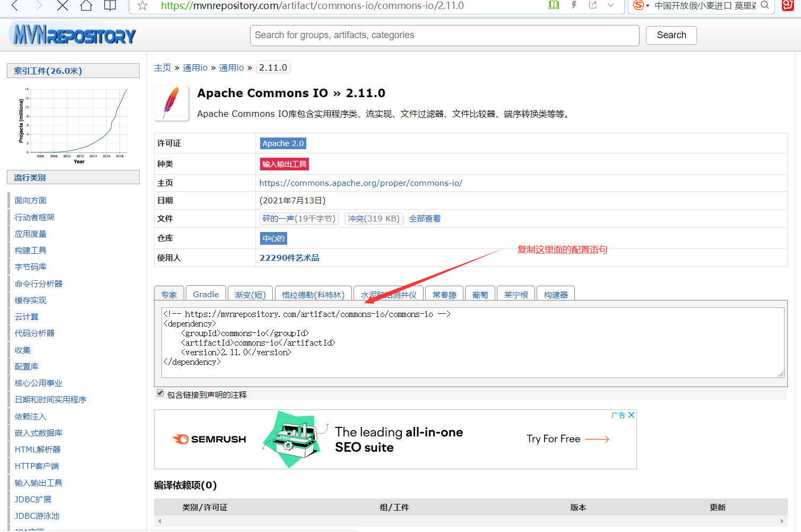Click first 通用io breadcrumb link
The width and height of the screenshot is (801, 532).
point(195,67)
